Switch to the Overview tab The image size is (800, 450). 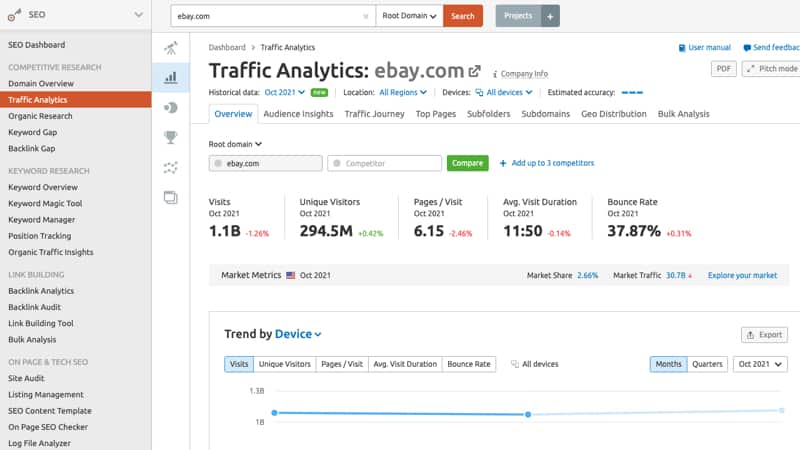233,114
